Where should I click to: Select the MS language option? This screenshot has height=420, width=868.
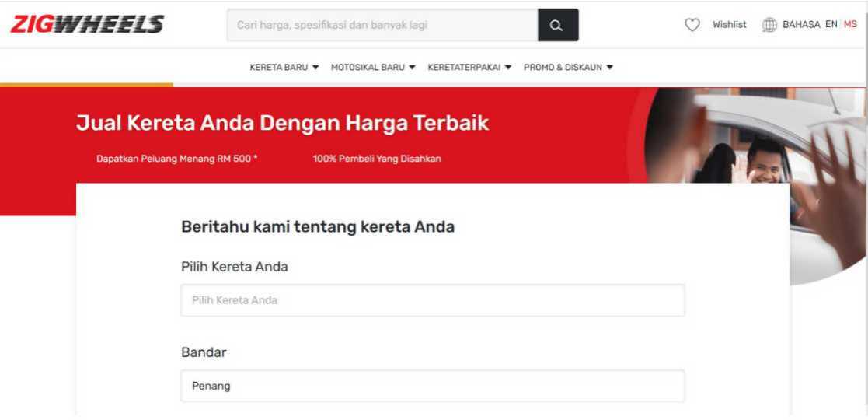pyautogui.click(x=850, y=25)
